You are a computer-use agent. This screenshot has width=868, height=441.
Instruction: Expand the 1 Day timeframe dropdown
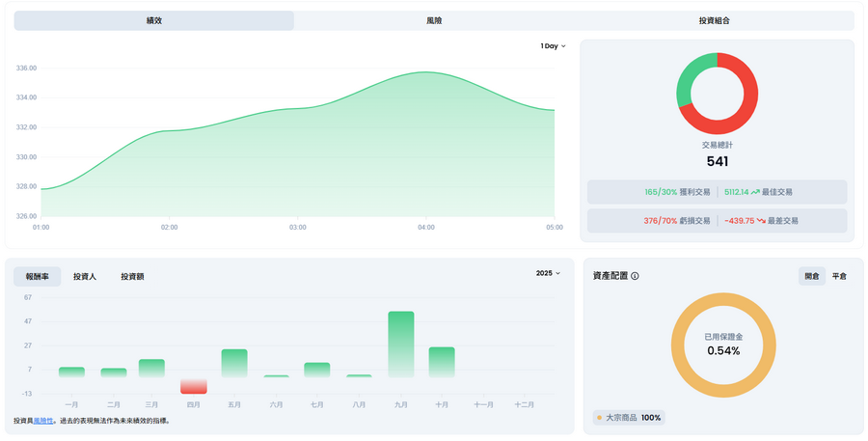553,46
